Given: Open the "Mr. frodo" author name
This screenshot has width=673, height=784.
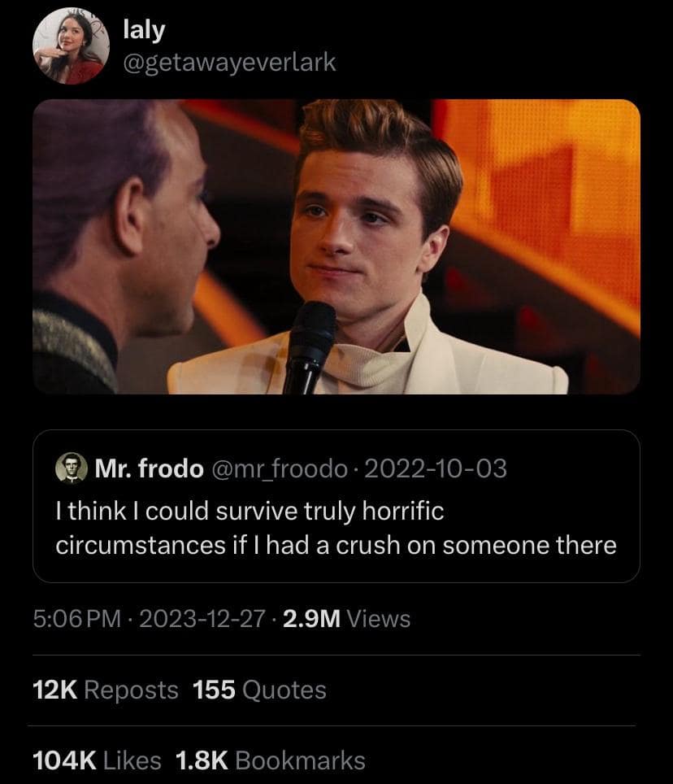Looking at the screenshot, I should pyautogui.click(x=150, y=468).
